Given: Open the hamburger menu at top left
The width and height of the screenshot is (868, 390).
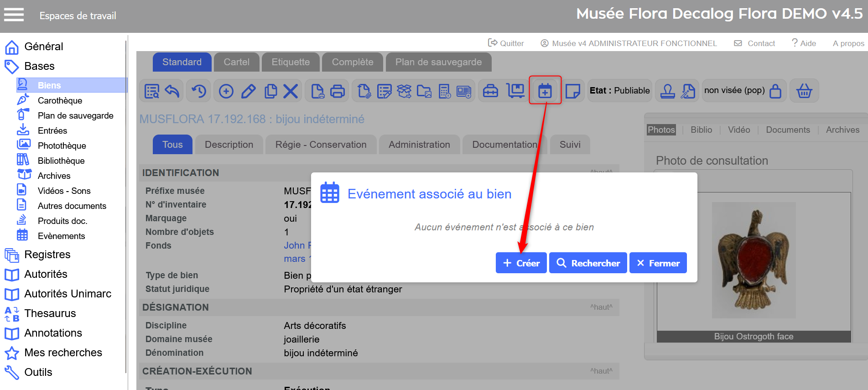Looking at the screenshot, I should pyautogui.click(x=14, y=15).
